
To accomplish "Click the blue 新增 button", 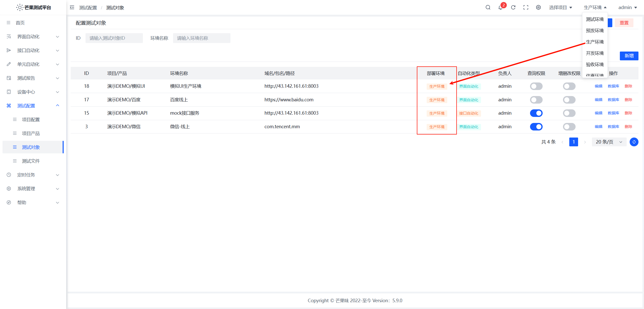I will (x=629, y=56).
